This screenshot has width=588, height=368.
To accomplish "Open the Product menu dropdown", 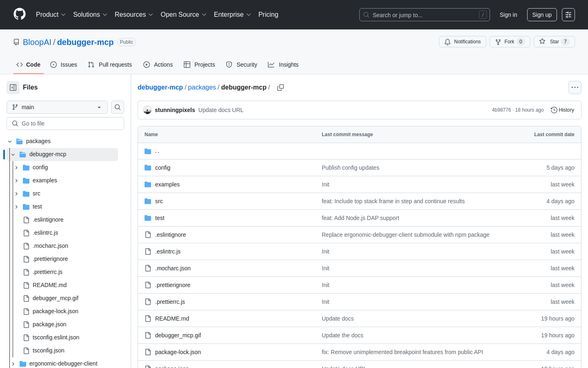I will coord(51,15).
